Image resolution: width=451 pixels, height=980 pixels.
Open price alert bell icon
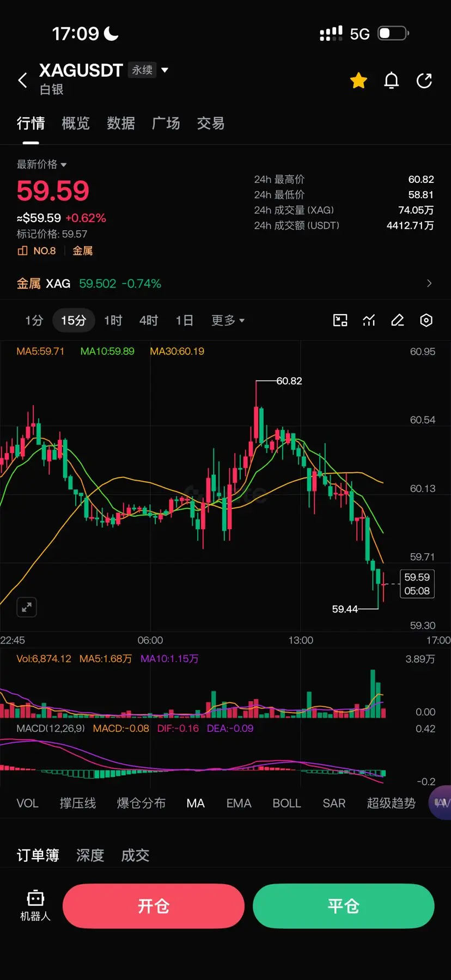coord(392,81)
